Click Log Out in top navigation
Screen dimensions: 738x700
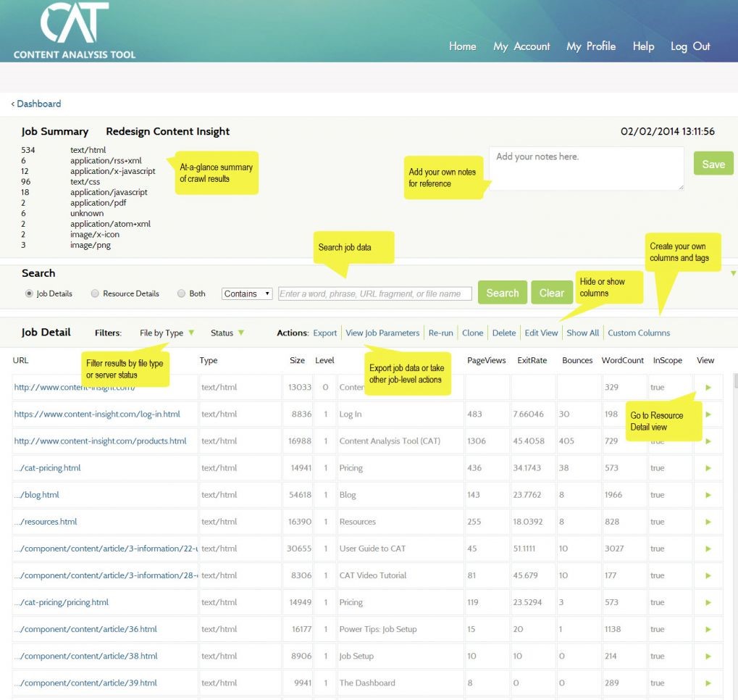click(x=690, y=46)
